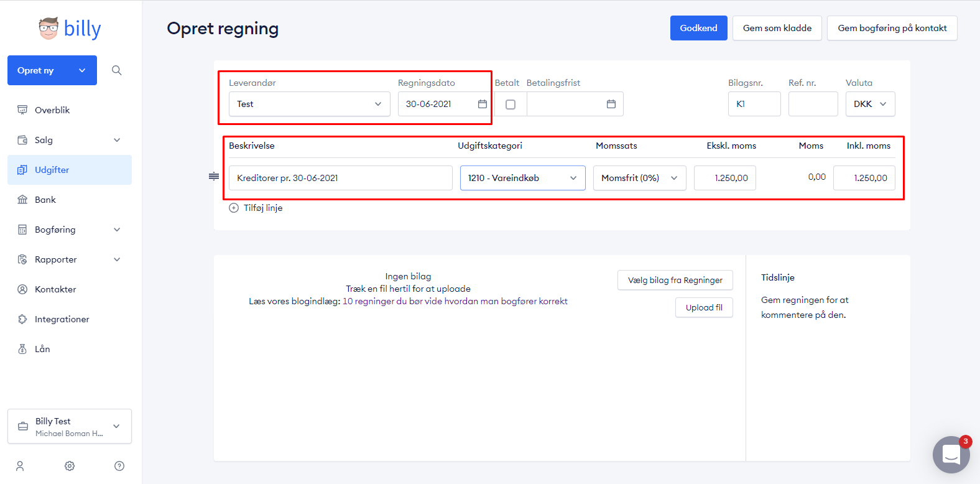Open the chat support bubble
980x484 pixels.
tap(951, 455)
